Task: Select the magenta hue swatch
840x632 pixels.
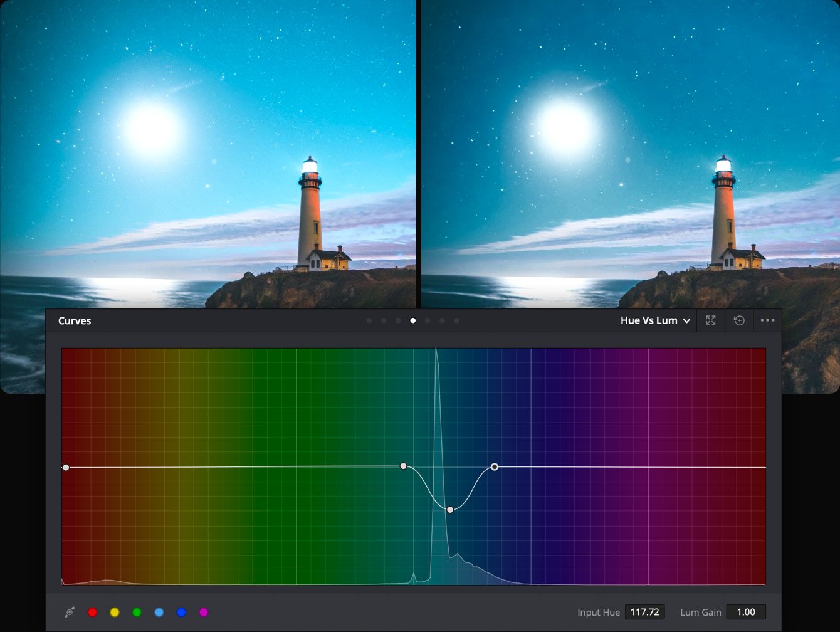Action: (x=203, y=613)
